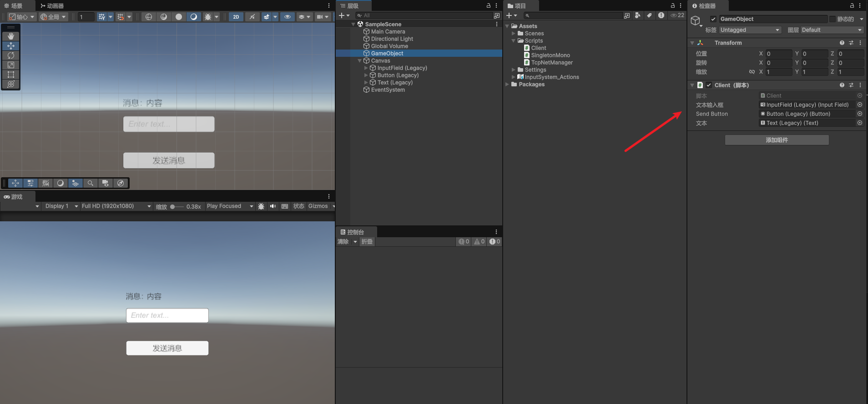Viewport: 868px width, 404px height.
Task: Click the compass orientation overlay icon
Action: click(121, 183)
